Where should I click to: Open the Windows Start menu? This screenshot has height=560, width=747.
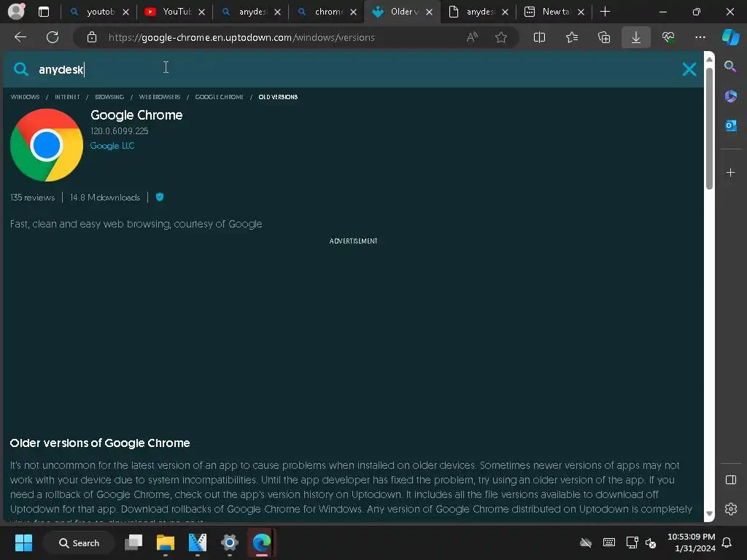[23, 542]
